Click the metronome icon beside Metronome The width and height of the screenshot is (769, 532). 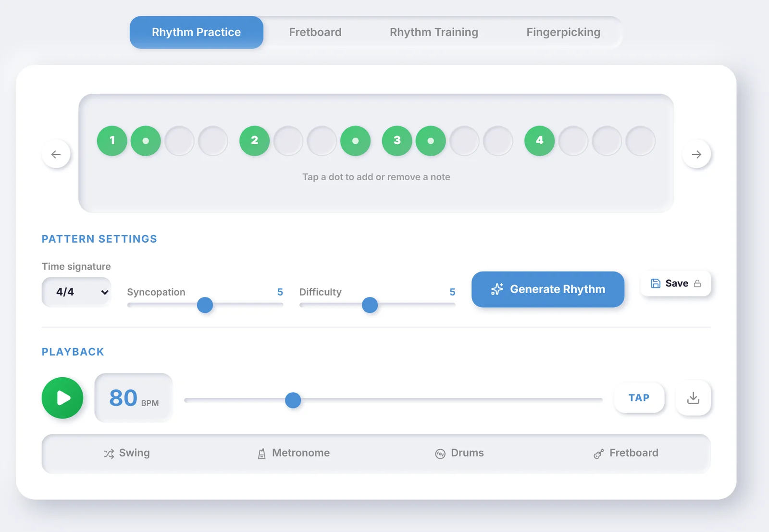261,454
